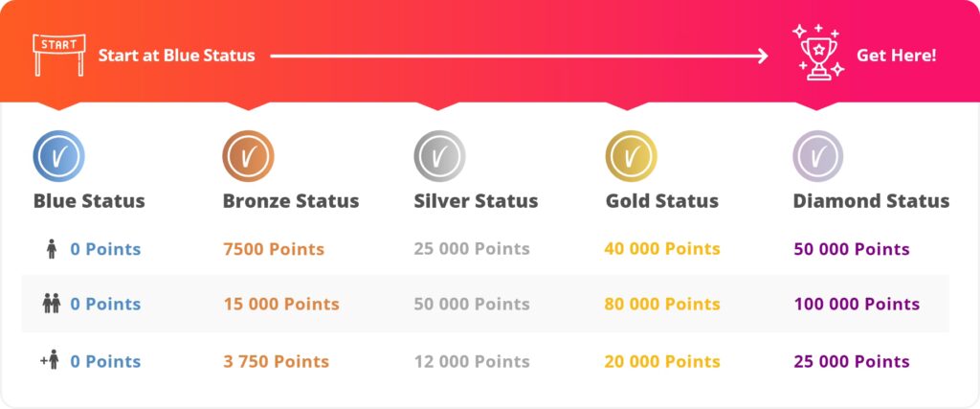Click the 'Get Here!' label
The image size is (980, 409).
click(896, 56)
